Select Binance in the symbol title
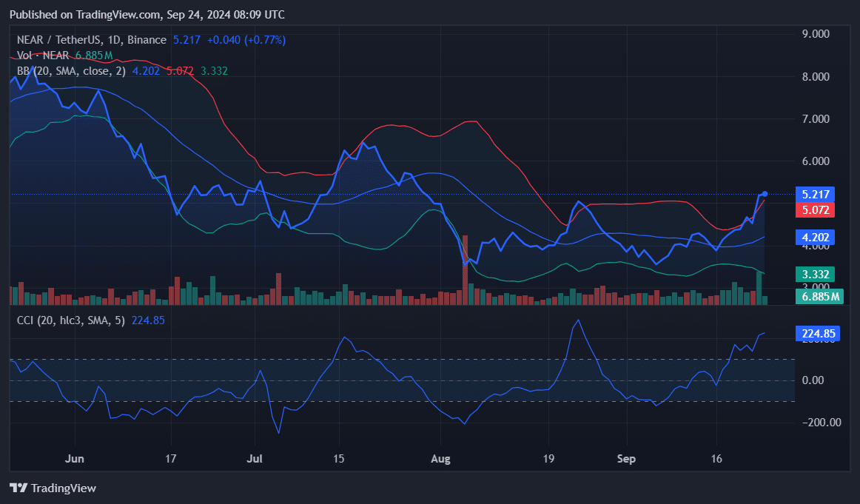This screenshot has height=504, width=860. coord(147,40)
